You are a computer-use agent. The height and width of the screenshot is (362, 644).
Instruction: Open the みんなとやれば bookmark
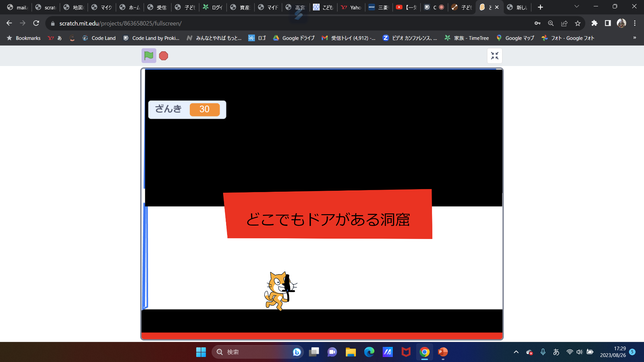(214, 38)
